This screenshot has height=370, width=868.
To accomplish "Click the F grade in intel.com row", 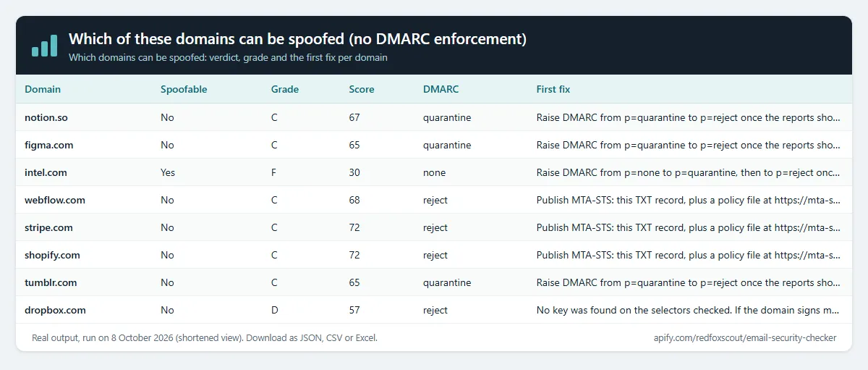I will click(274, 172).
